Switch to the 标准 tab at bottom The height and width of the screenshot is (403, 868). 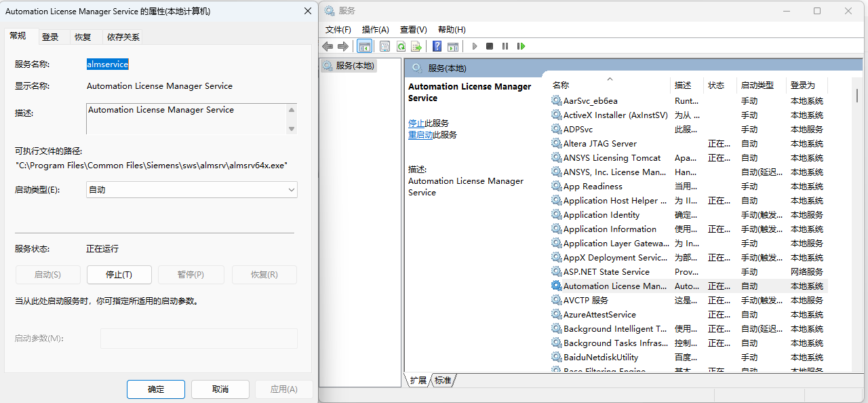coord(443,381)
